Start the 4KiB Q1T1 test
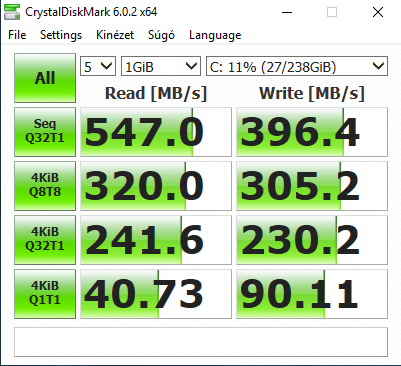Screen dimensions: 401x366 tap(45, 294)
